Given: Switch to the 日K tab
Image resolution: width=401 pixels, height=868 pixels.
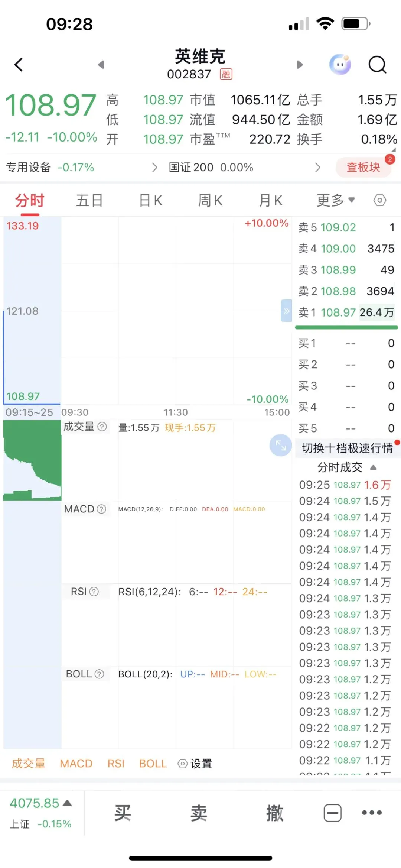Looking at the screenshot, I should pos(150,201).
